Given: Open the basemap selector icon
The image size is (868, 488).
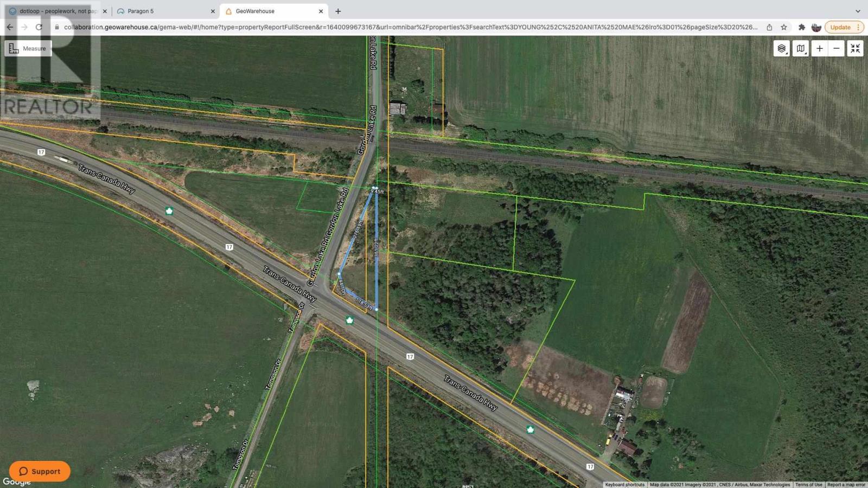Looking at the screenshot, I should coord(800,48).
